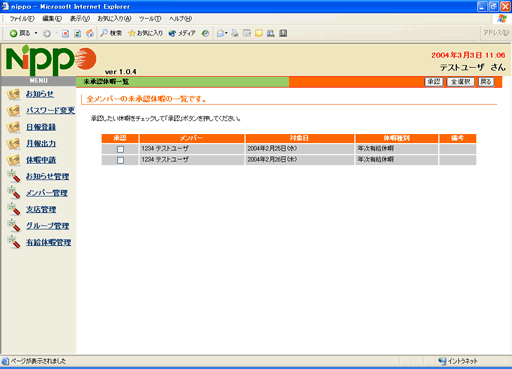Click the Print toolbar icon

[235, 33]
